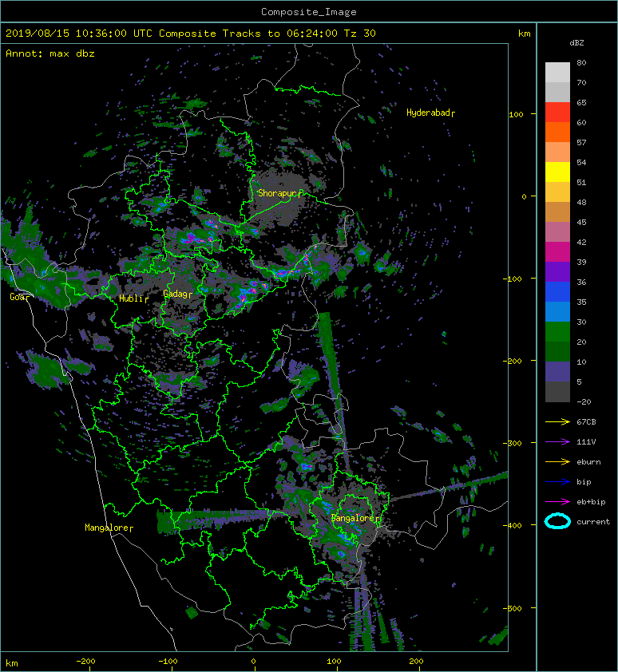The image size is (618, 672).
Task: Click the Goa city label
Action: (20, 297)
